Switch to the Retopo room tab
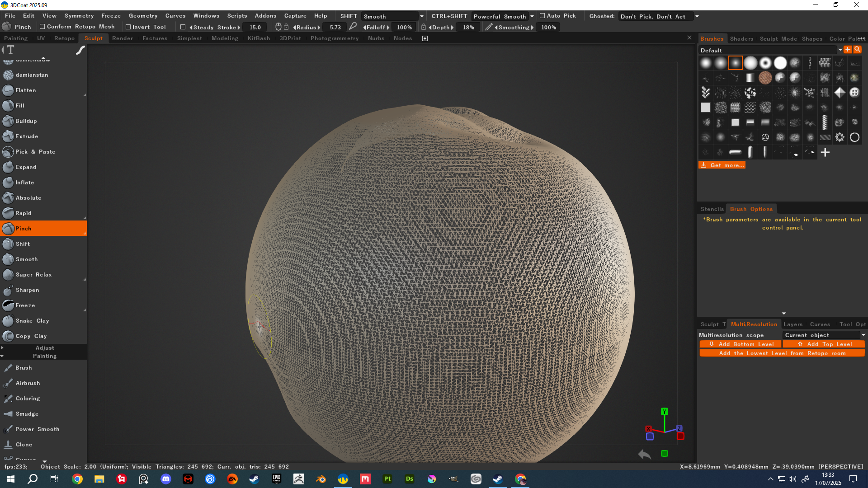The height and width of the screenshot is (488, 868). tap(64, 38)
